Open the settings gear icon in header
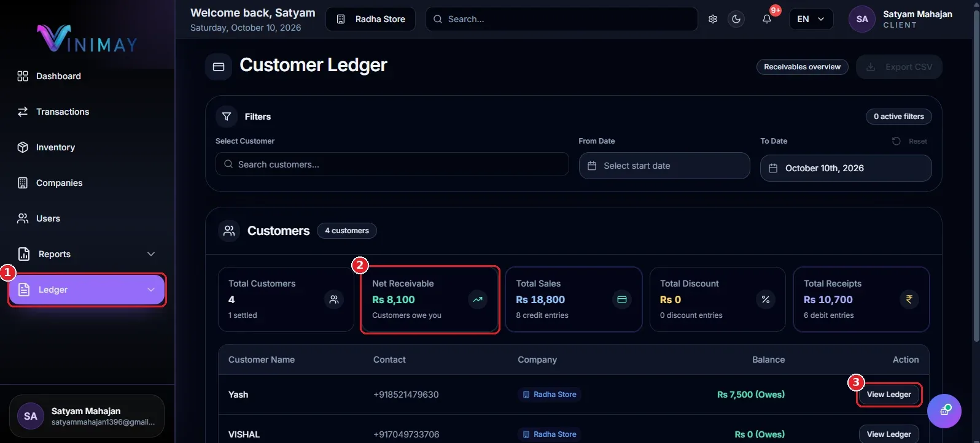The height and width of the screenshot is (443, 980). 713,19
